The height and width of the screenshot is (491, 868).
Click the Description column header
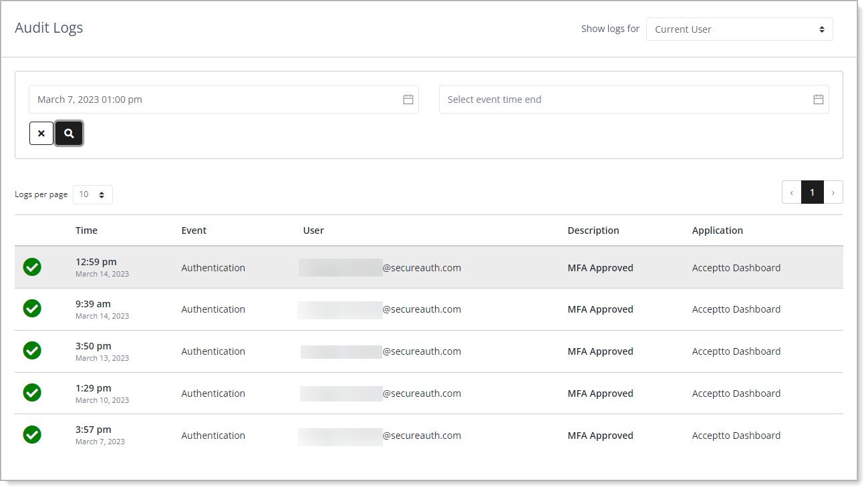[593, 230]
